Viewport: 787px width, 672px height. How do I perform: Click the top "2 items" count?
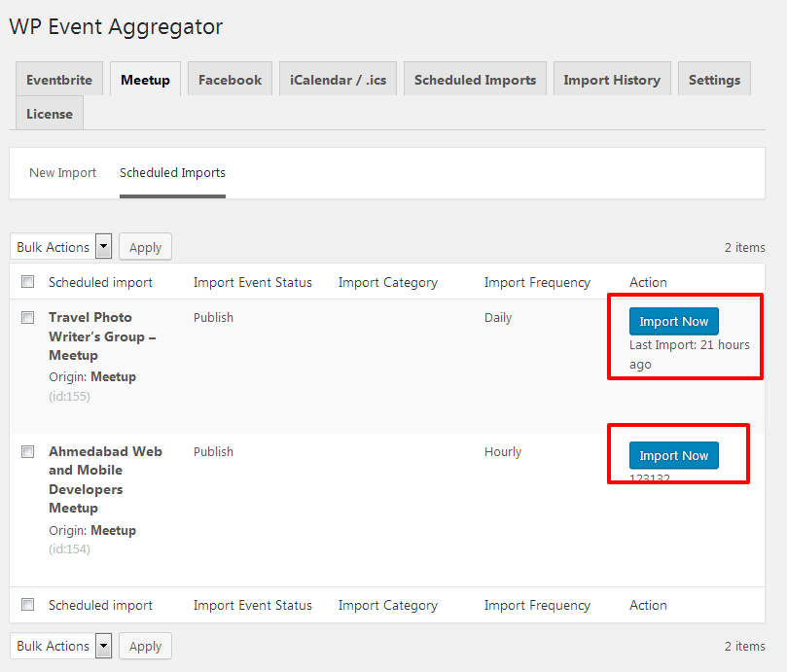745,247
